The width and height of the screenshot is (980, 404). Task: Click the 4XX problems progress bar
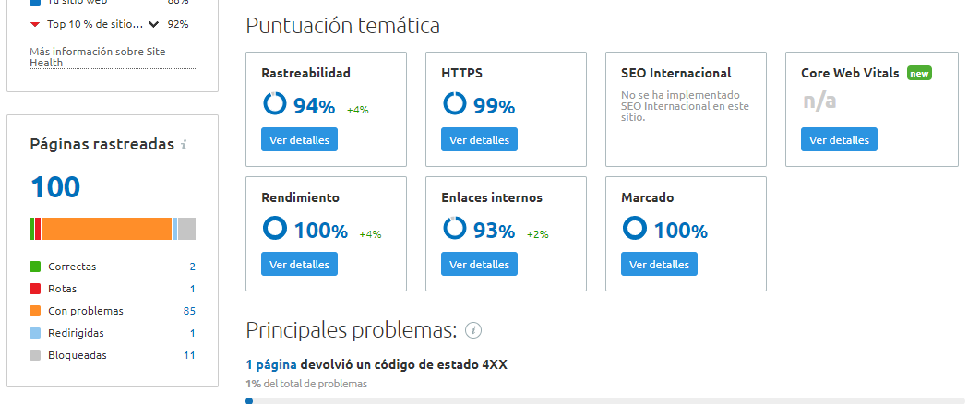(x=605, y=400)
